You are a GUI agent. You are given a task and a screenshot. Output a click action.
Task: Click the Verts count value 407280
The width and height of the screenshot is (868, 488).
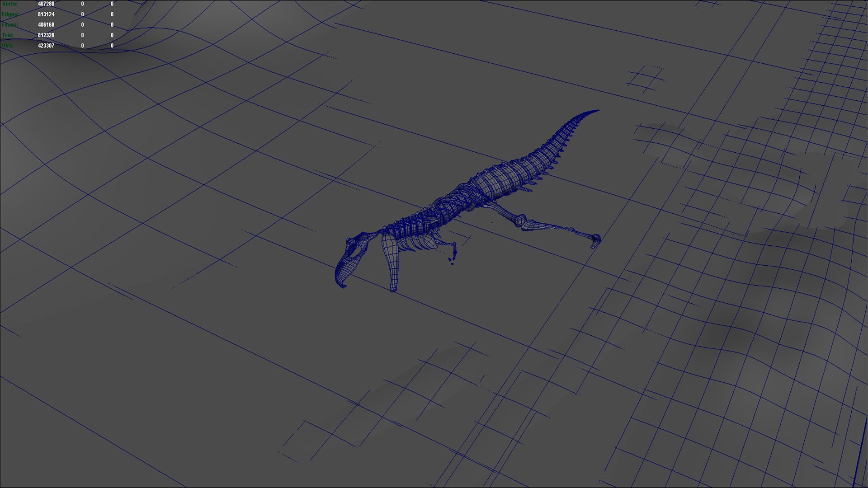point(46,4)
